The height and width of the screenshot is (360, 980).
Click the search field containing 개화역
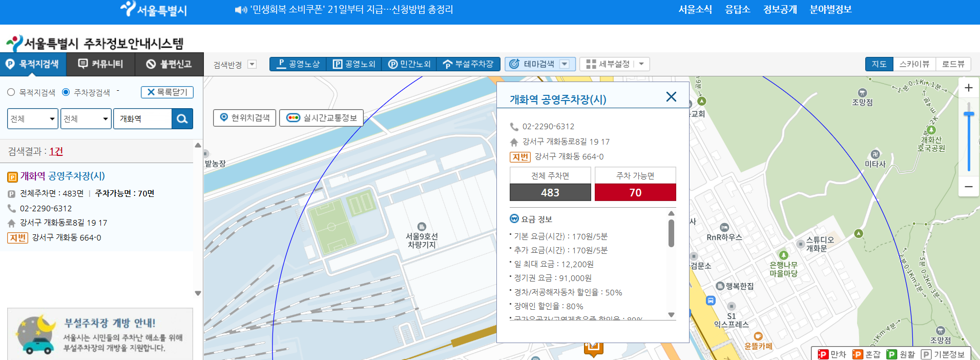click(142, 118)
